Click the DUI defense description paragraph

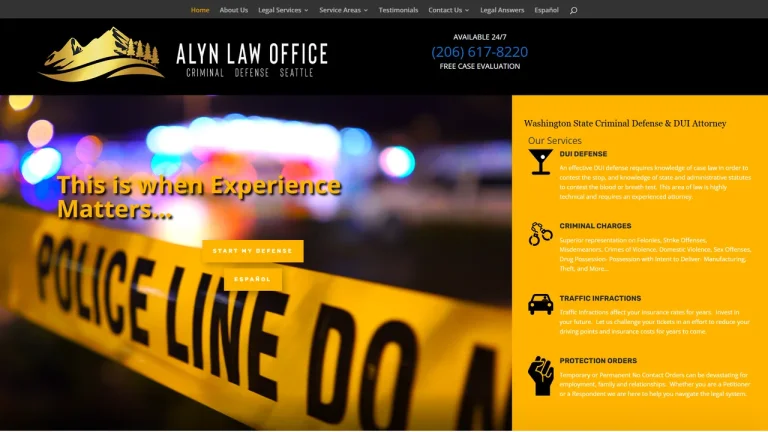pos(655,182)
